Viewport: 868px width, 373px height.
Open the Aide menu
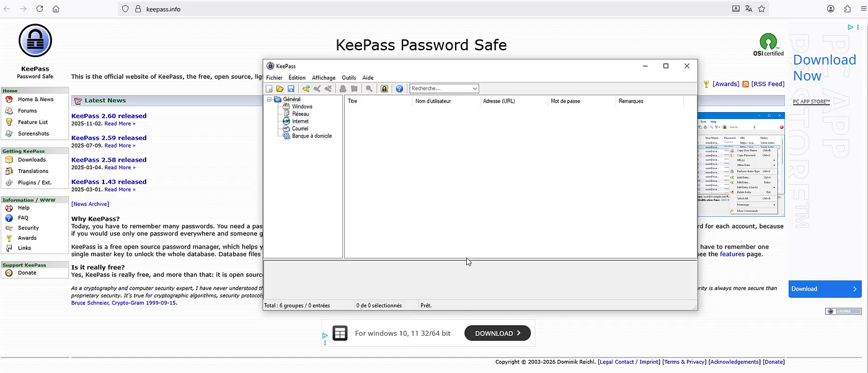(x=368, y=77)
